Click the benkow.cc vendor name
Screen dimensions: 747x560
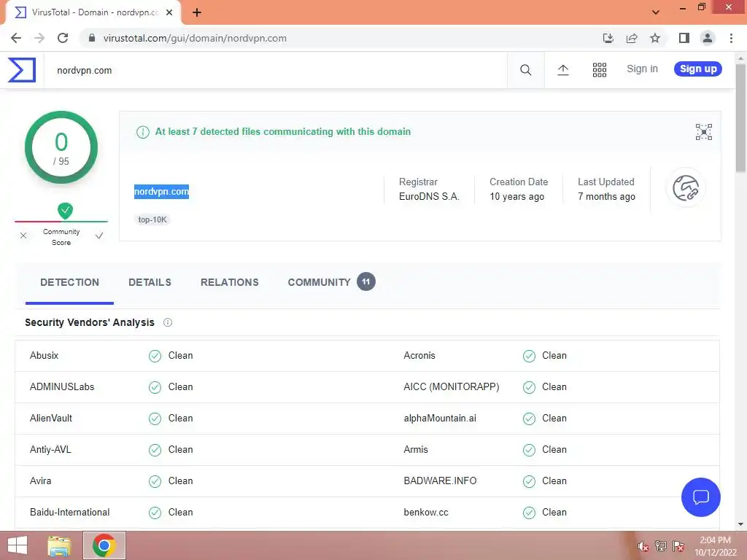coord(426,513)
